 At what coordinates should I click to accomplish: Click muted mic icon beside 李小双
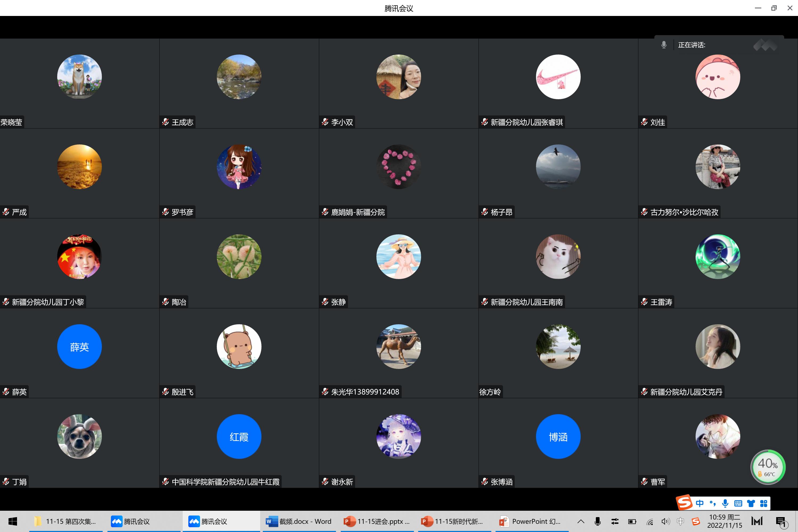pyautogui.click(x=325, y=122)
